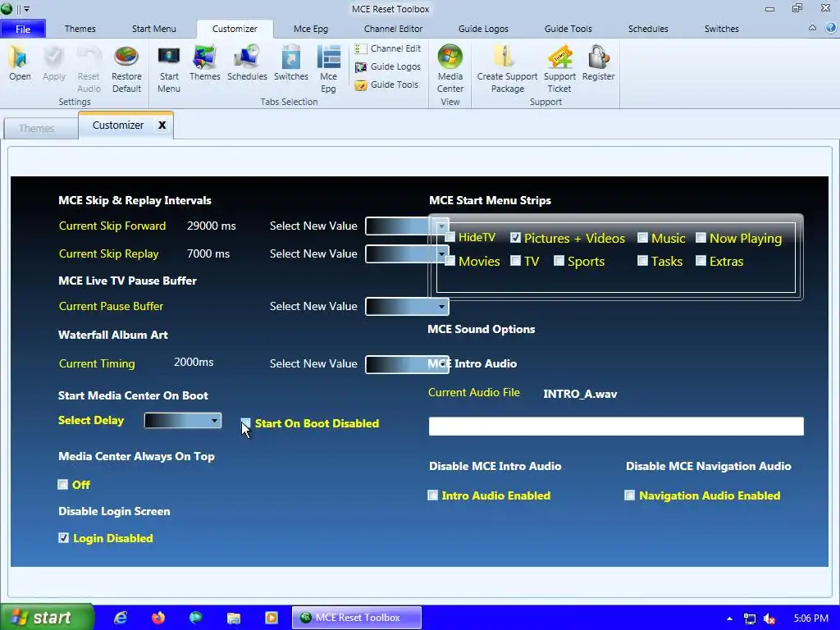Image resolution: width=840 pixels, height=630 pixels.
Task: Switch to the Start Menu ribbon tab
Action: 153,29
